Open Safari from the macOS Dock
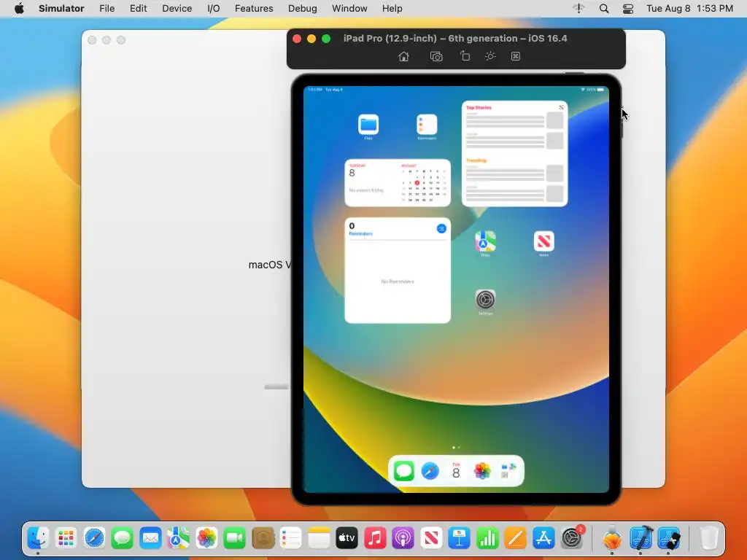 click(94, 539)
